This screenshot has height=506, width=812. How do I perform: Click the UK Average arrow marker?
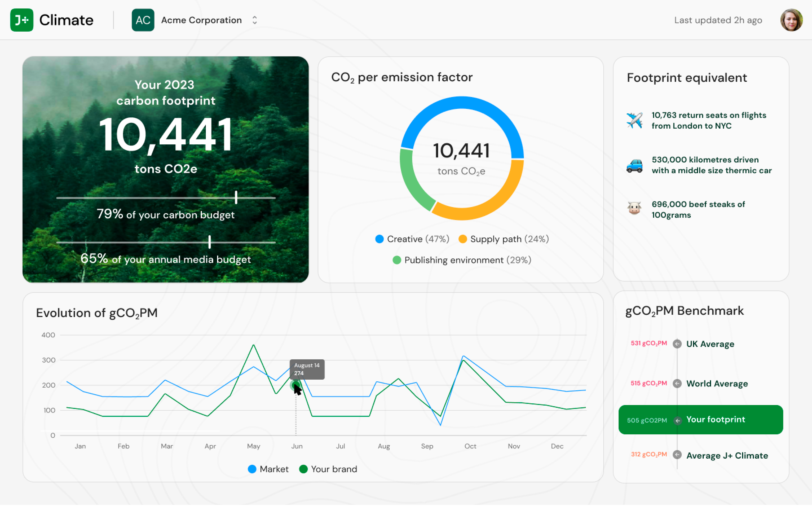pos(677,344)
